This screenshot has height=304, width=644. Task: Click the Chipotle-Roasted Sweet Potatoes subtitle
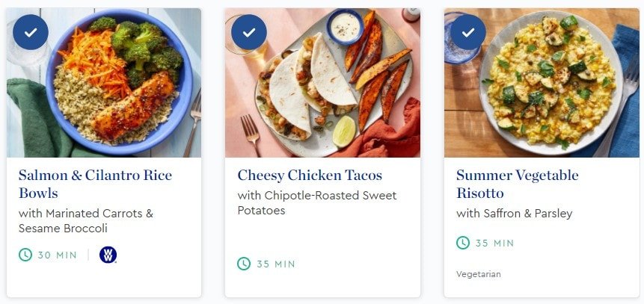(317, 203)
